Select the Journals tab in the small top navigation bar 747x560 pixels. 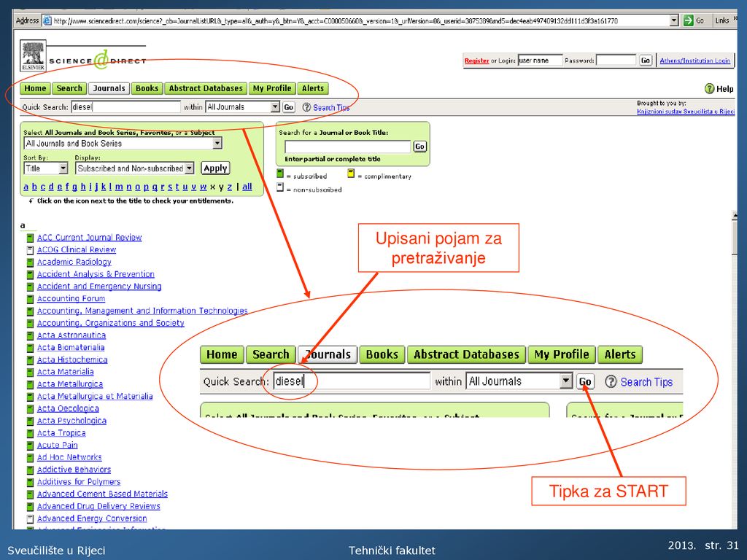pos(109,88)
